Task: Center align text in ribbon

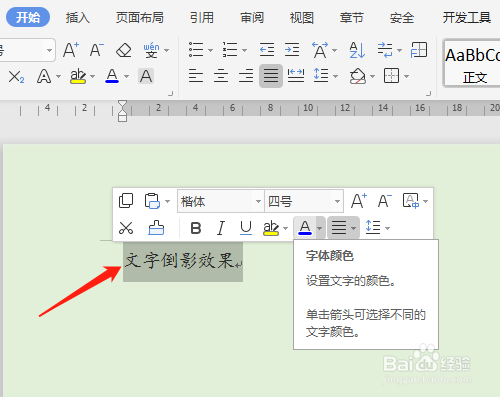Action: click(221, 76)
